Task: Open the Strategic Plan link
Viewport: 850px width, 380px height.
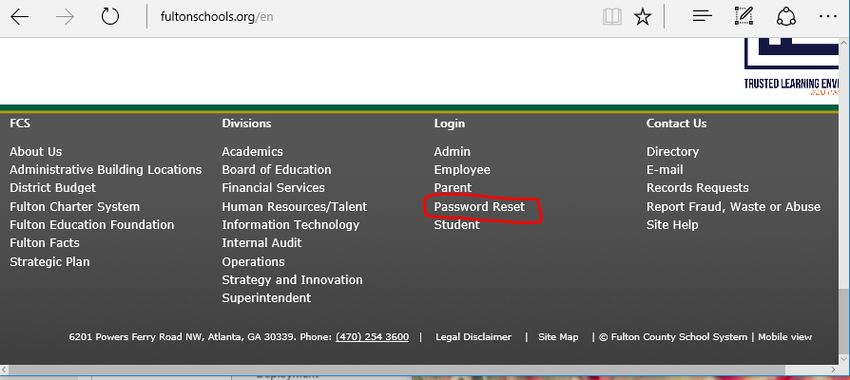Action: 50,262
